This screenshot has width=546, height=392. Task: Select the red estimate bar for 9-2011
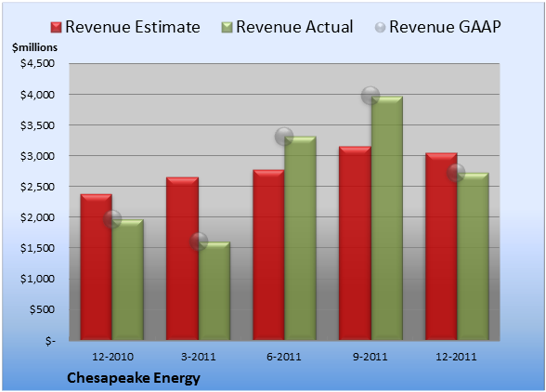coord(355,243)
